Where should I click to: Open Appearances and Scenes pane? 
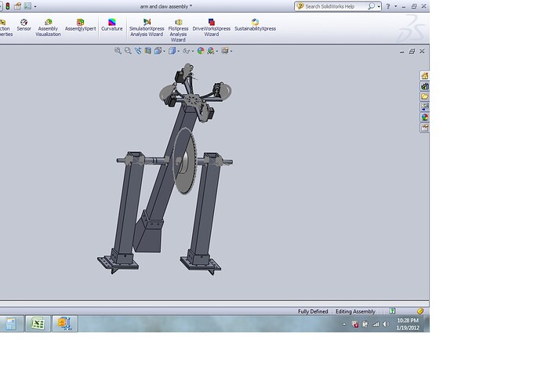(x=425, y=118)
